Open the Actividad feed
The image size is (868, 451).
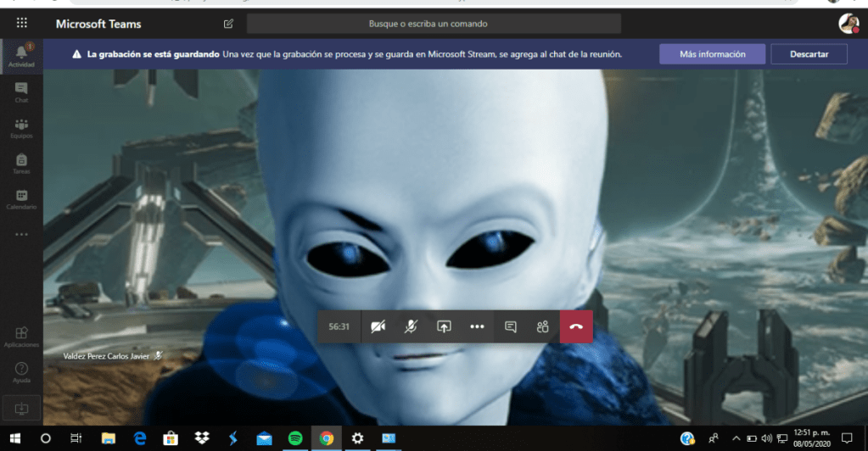pyautogui.click(x=21, y=56)
